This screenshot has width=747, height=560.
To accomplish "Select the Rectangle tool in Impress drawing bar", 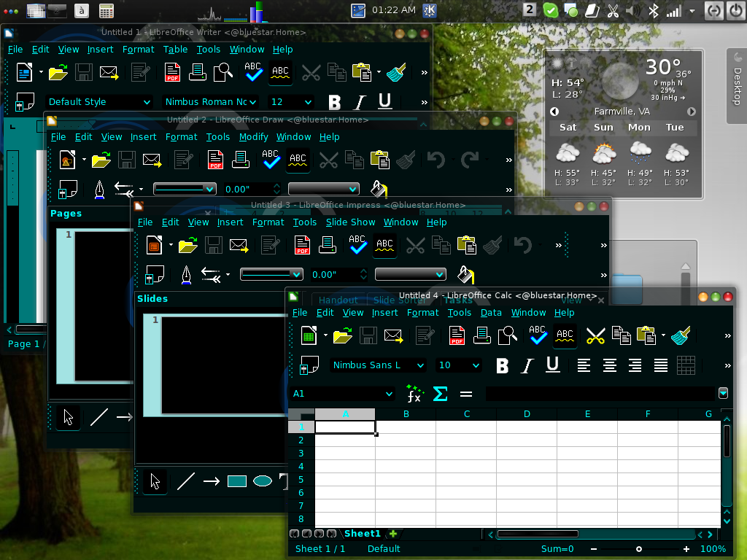I will pyautogui.click(x=237, y=481).
